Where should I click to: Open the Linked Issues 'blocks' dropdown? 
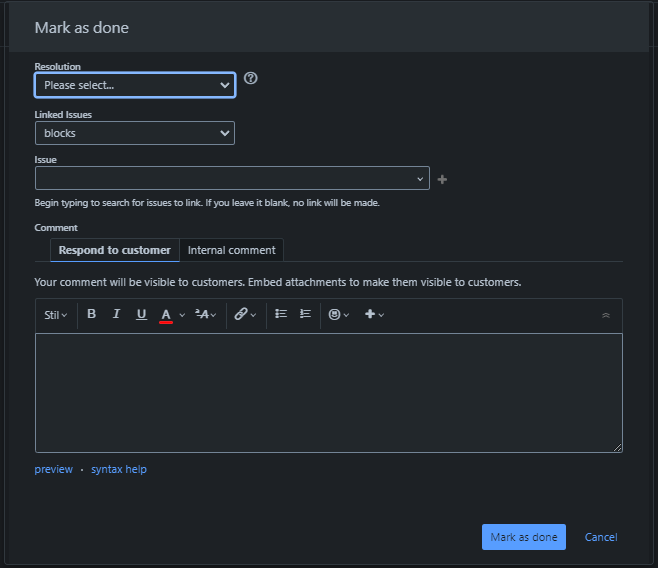click(135, 133)
